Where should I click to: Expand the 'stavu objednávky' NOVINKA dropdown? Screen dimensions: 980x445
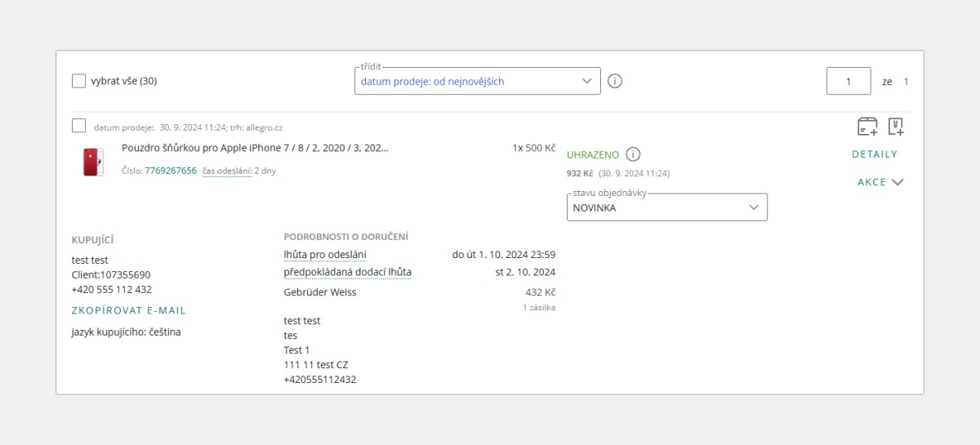pos(666,207)
